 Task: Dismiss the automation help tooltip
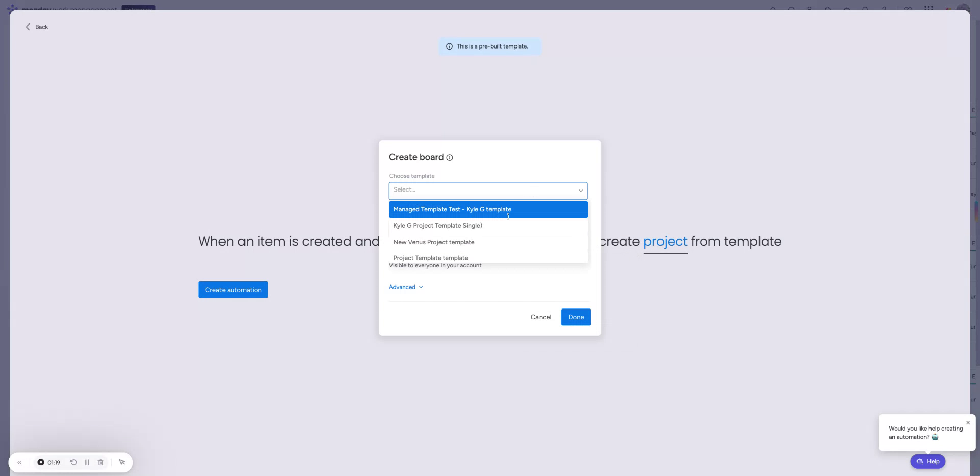pos(967,423)
